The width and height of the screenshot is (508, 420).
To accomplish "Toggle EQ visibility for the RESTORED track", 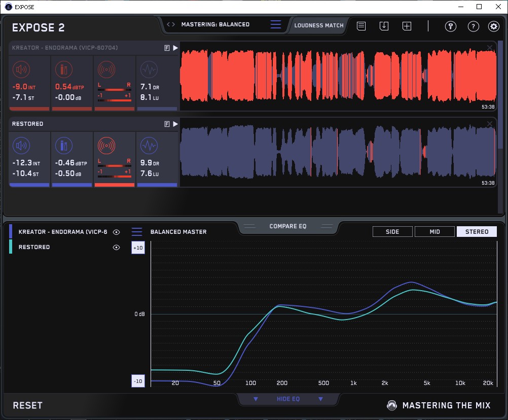I will [x=116, y=248].
